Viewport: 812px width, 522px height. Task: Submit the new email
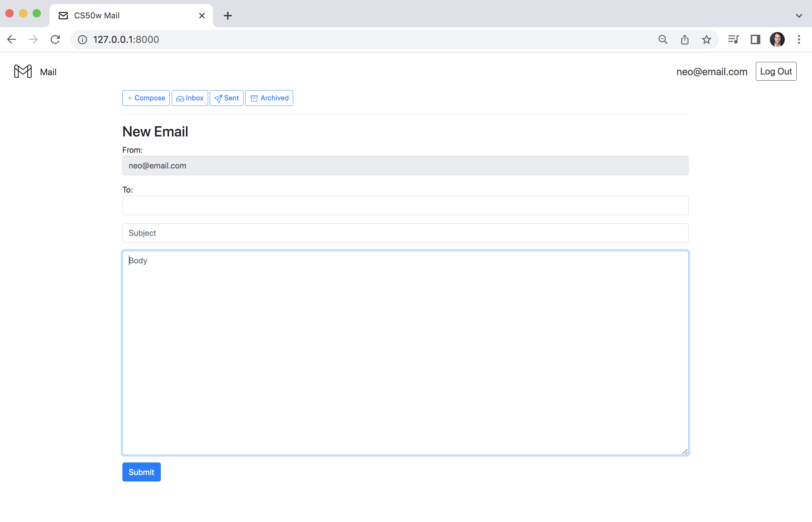141,472
